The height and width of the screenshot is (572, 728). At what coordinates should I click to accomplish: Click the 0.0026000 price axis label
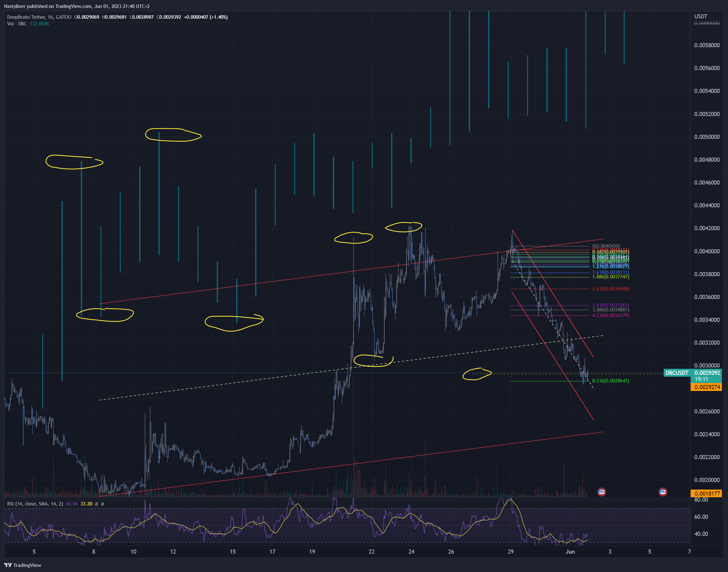point(706,412)
